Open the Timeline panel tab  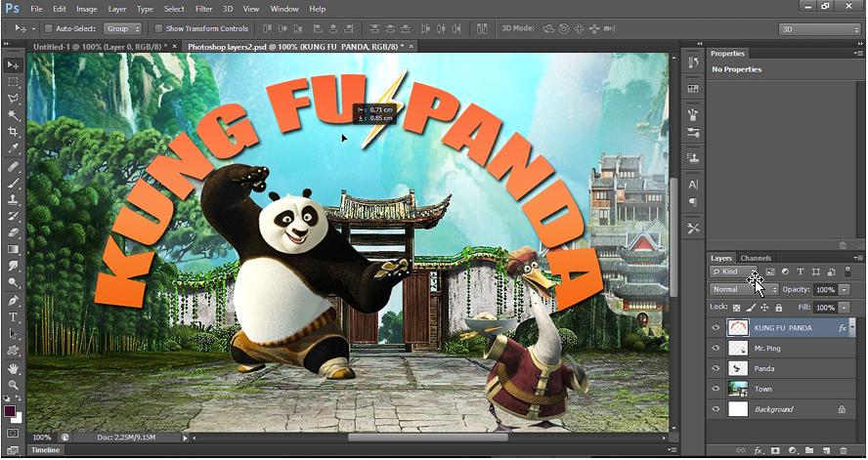click(x=45, y=450)
